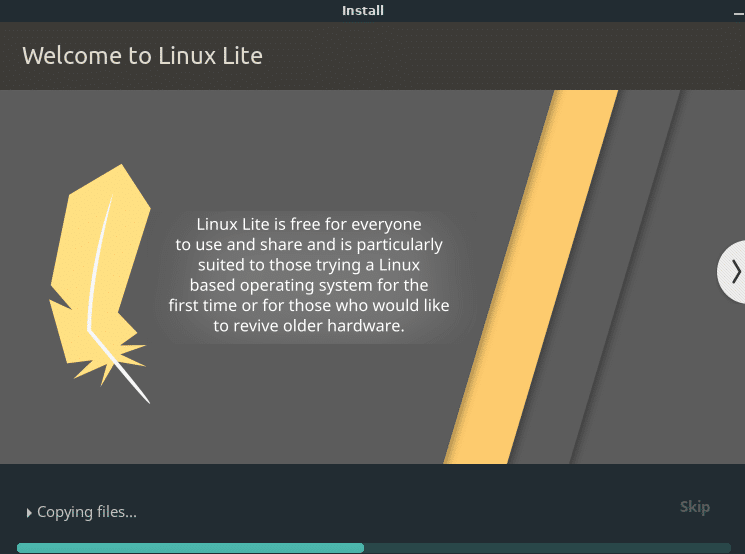
Task: Click the 'Linux Lite is free for everyone' line
Action: point(309,224)
